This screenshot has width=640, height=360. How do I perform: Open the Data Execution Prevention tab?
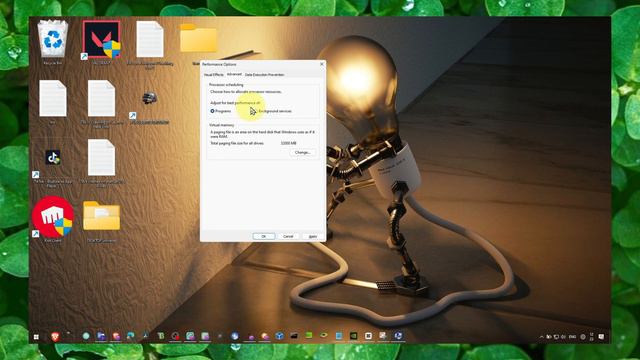tap(264, 75)
